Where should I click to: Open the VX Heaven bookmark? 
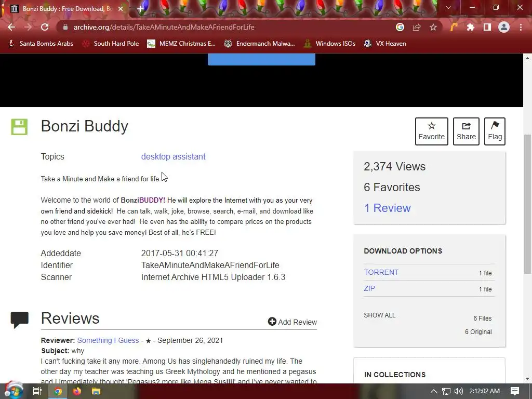(x=385, y=44)
